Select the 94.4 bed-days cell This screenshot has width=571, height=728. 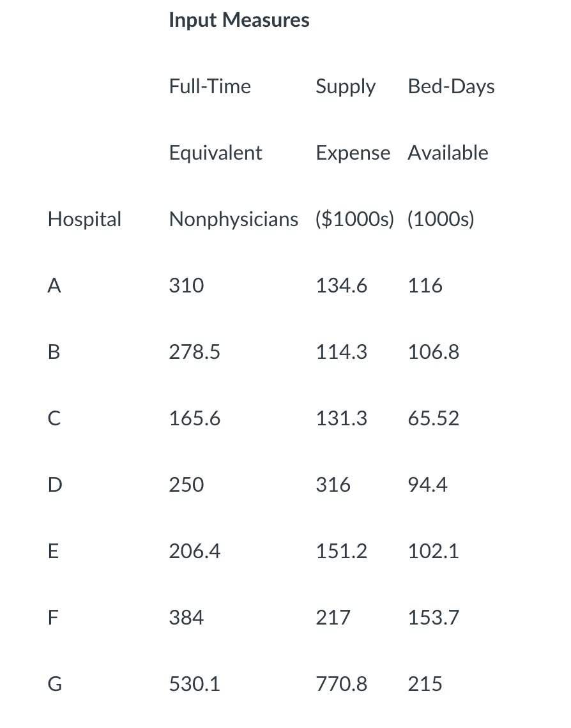click(x=427, y=485)
